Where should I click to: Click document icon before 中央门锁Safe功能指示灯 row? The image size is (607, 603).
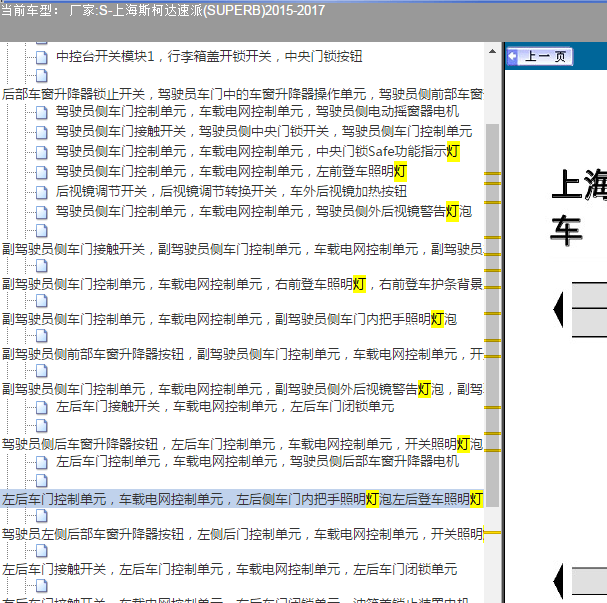[x=42, y=152]
